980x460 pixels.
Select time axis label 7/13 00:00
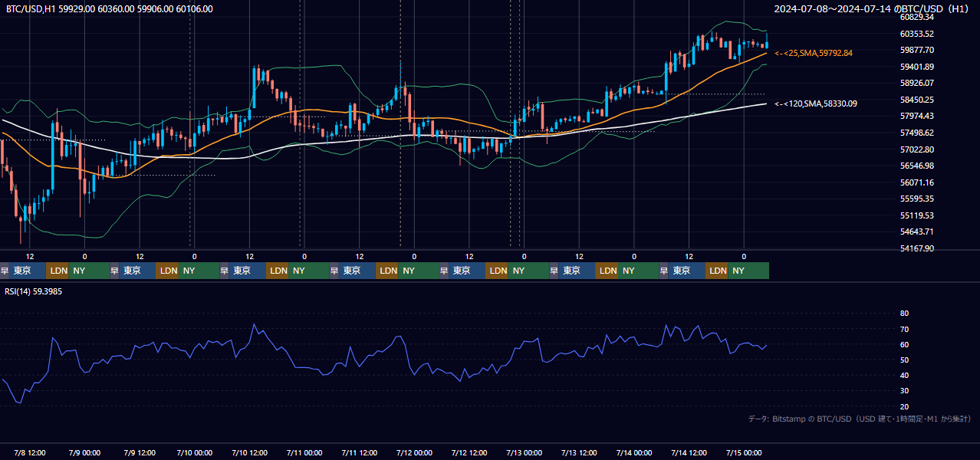pos(525,452)
